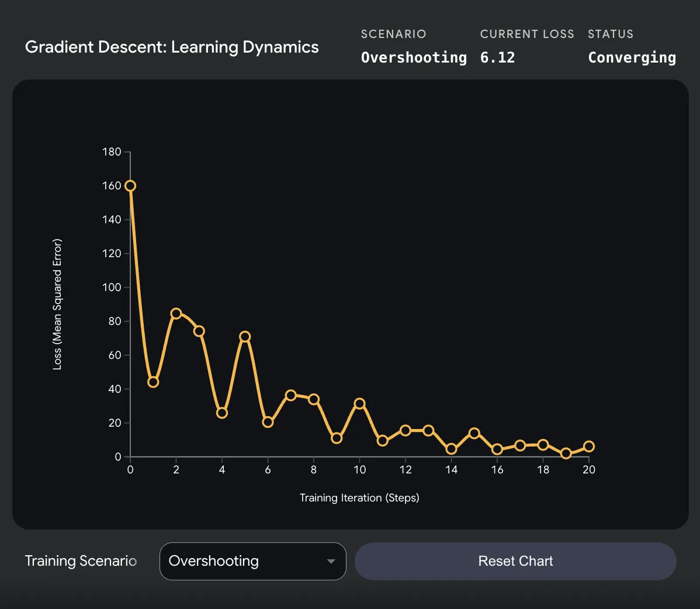Click the y-axis tick label '100'
Viewport: 700px width, 609px height.
[112, 287]
